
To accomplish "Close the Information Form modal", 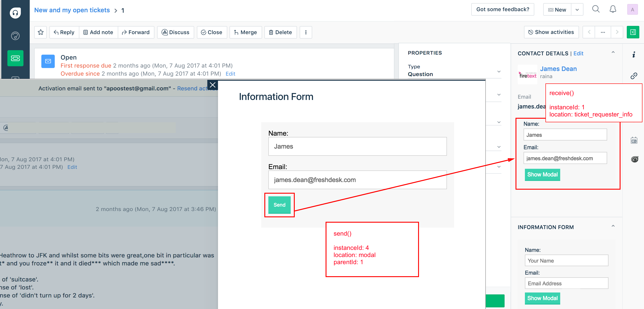I will point(213,85).
